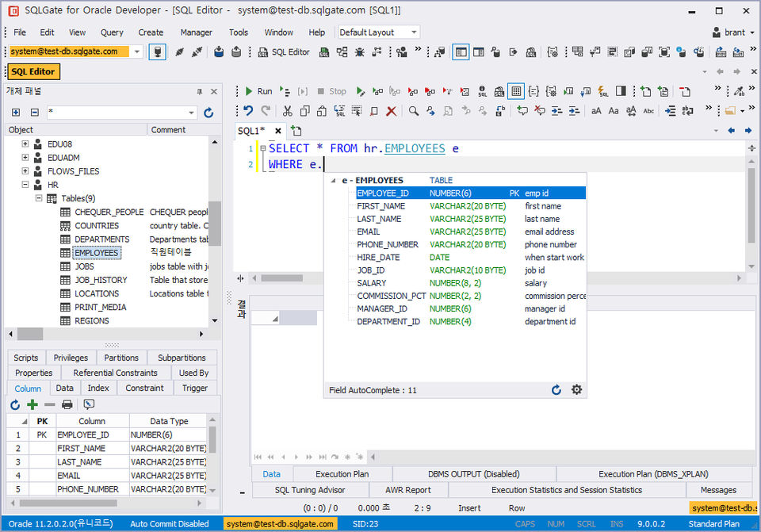Open the Query menu
This screenshot has width=761, height=532.
tap(112, 33)
